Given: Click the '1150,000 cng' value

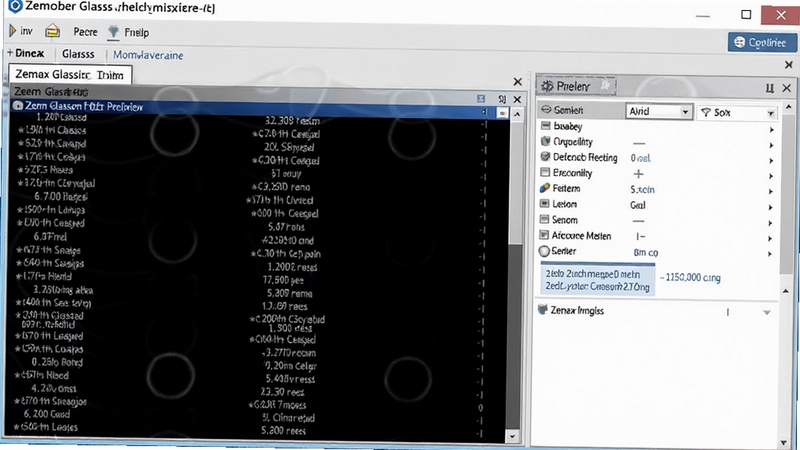Looking at the screenshot, I should [692, 278].
